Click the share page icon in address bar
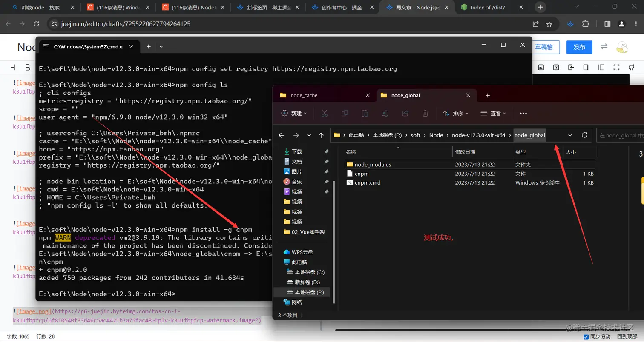 click(535, 24)
